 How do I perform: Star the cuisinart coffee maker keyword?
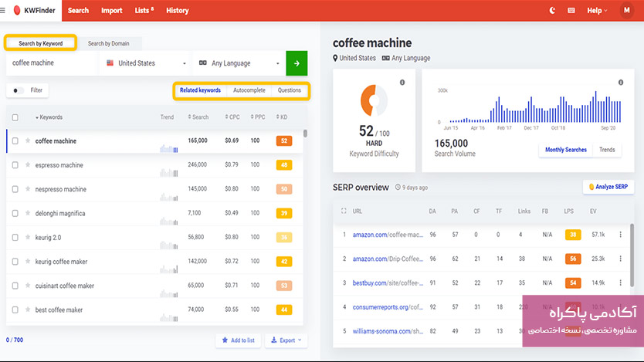pos(28,286)
